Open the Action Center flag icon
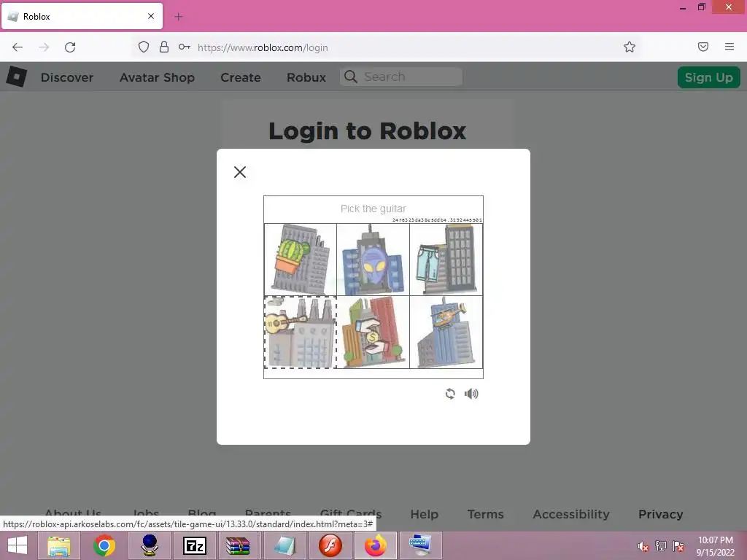 (678, 546)
